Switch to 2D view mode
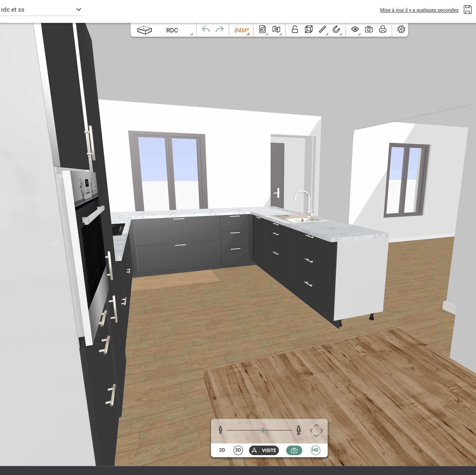 pos(222,450)
